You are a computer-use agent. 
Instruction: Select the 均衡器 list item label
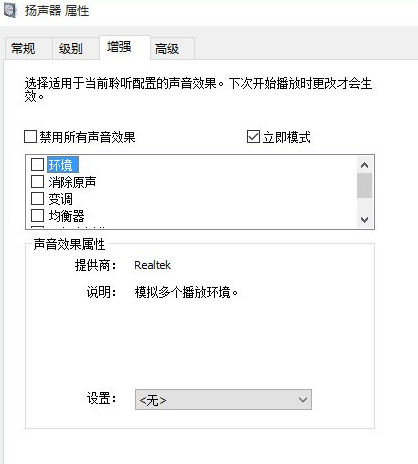[x=66, y=216]
